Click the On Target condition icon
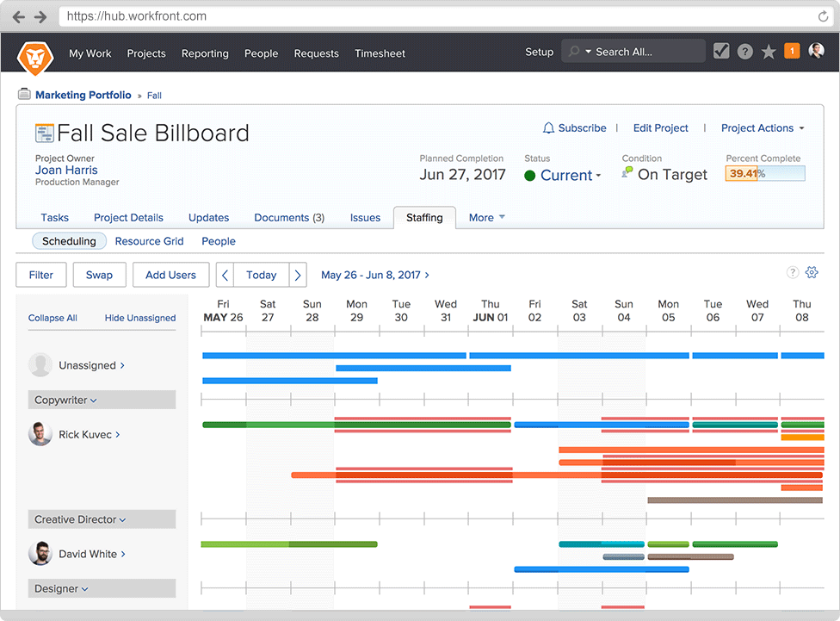 point(627,172)
